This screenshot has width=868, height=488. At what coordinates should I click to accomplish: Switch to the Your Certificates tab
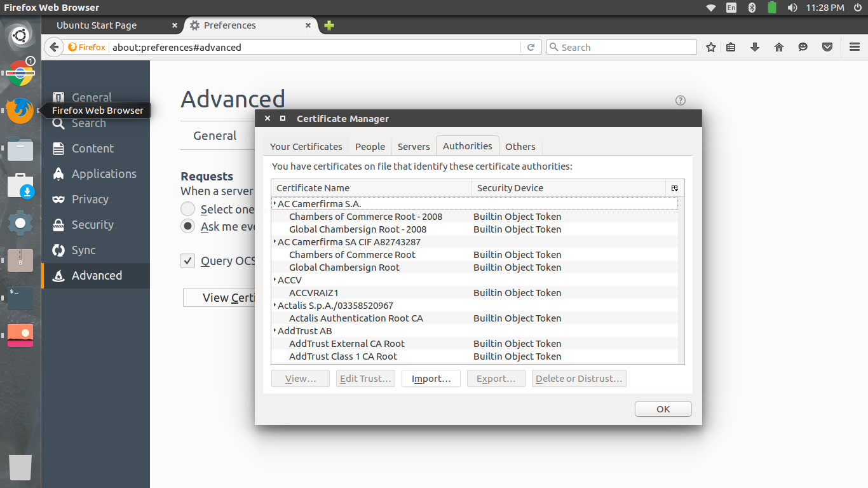306,146
